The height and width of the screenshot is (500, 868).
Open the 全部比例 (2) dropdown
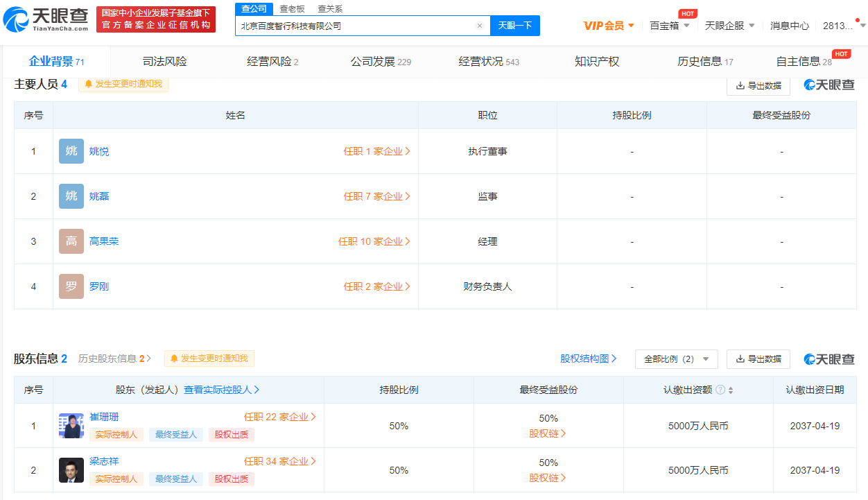677,359
